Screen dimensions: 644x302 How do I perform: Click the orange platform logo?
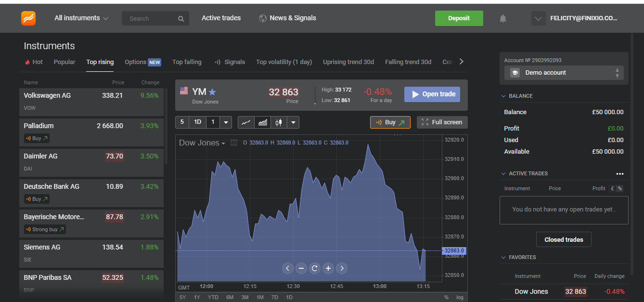[x=28, y=18]
